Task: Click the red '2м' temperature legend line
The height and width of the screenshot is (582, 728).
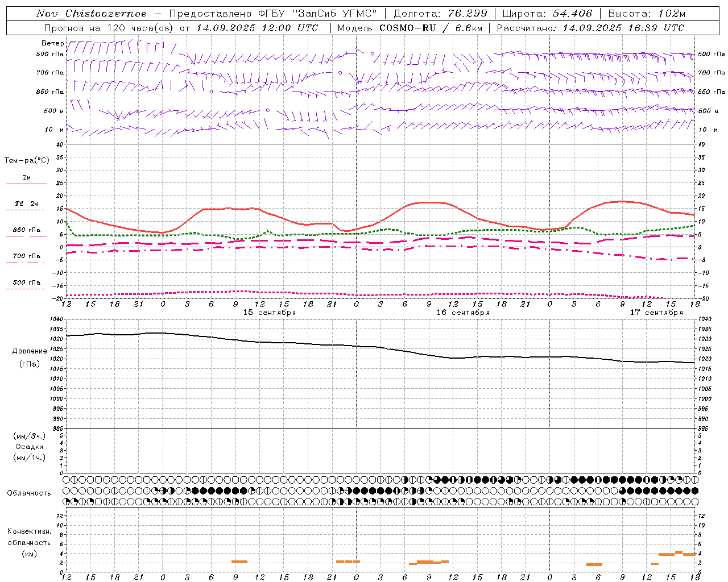Action: click(26, 184)
